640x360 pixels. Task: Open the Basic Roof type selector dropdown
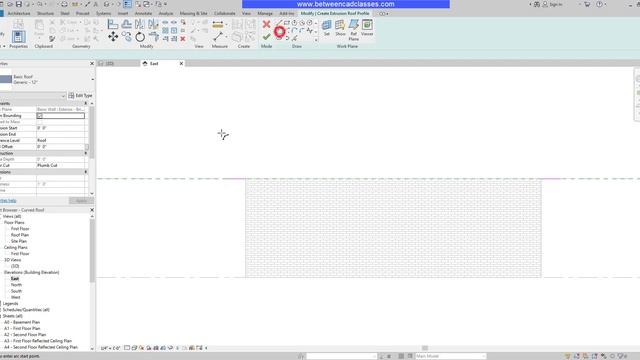click(x=93, y=79)
